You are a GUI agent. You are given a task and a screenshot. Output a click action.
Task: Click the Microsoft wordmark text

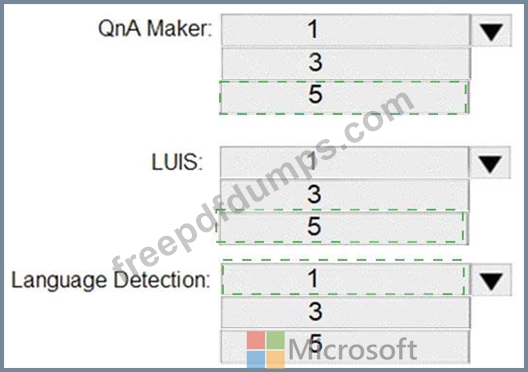353,349
